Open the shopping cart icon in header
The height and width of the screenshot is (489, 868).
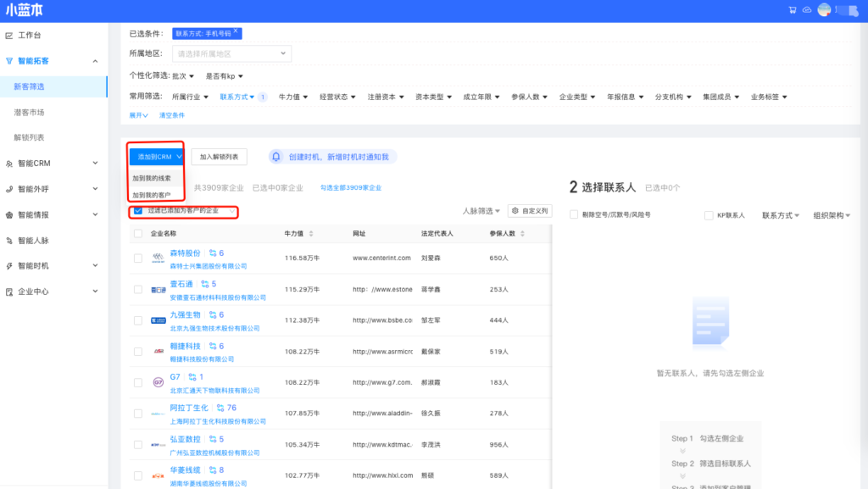click(792, 10)
